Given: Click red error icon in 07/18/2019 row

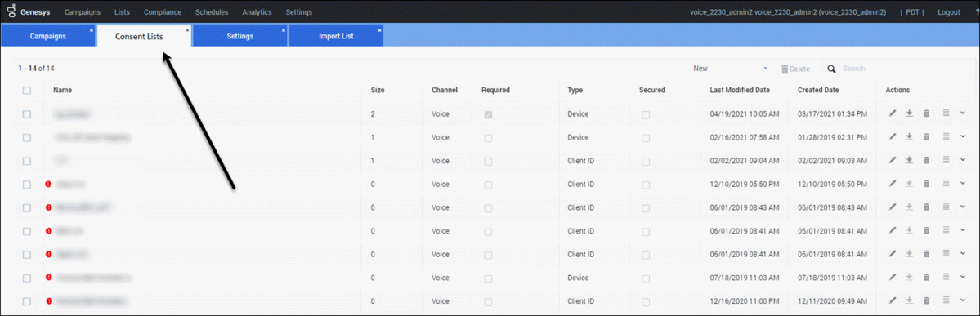Looking at the screenshot, I should pos(48,278).
